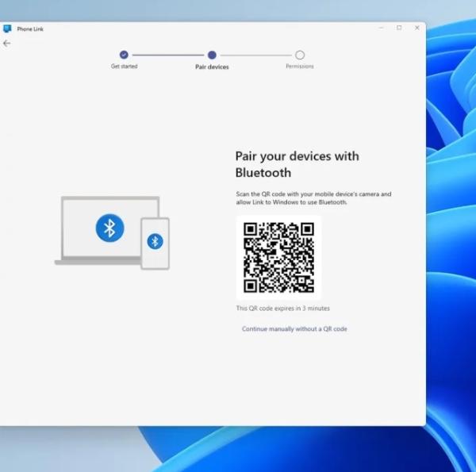Screen dimensions: 476x472
Task: Click the Bluetooth pairing QR code
Action: coord(278,257)
